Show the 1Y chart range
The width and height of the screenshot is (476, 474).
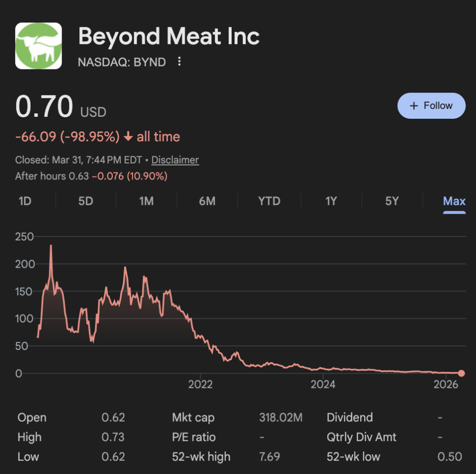pyautogui.click(x=331, y=201)
